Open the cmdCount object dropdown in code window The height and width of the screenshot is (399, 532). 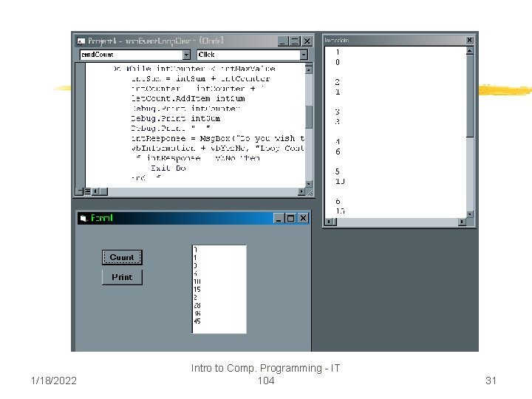coord(186,55)
